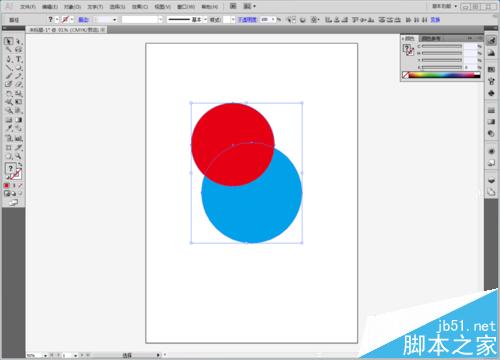Open opacity value dropdown arrow
This screenshot has width=500, height=360.
point(273,20)
